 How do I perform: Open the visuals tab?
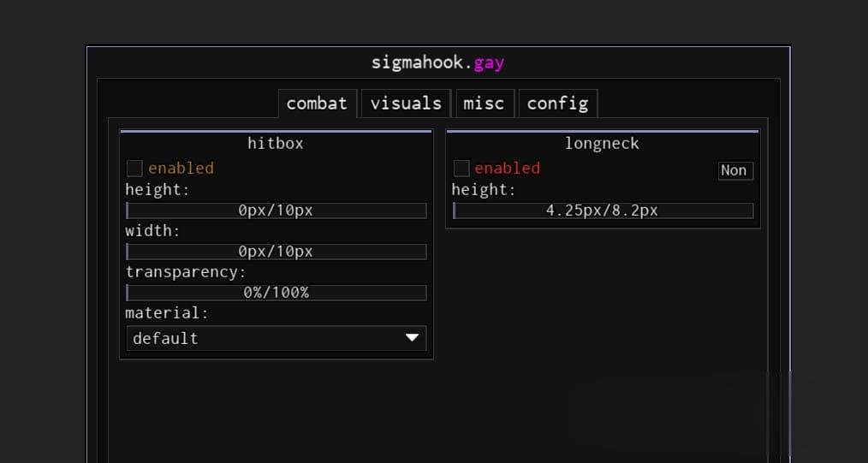(406, 104)
